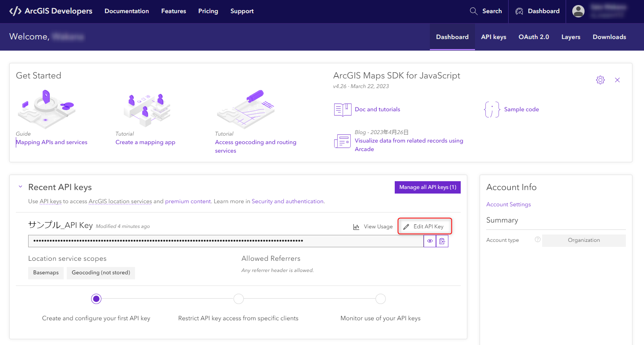Viewport: 644px width, 345px height.
Task: Click v4.26 March 22, 2023 version text
Action: [x=361, y=87]
